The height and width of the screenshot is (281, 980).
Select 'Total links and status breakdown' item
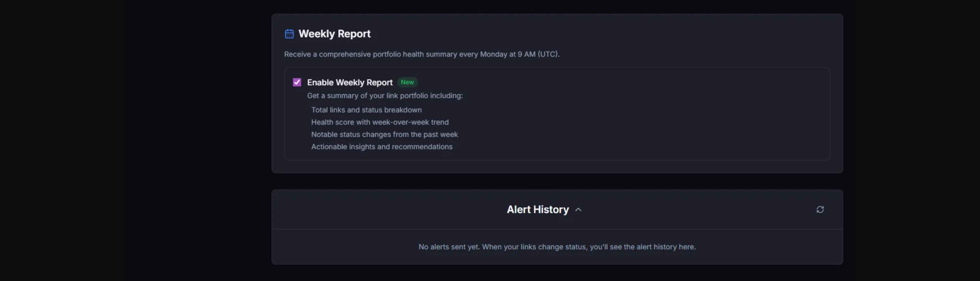366,110
